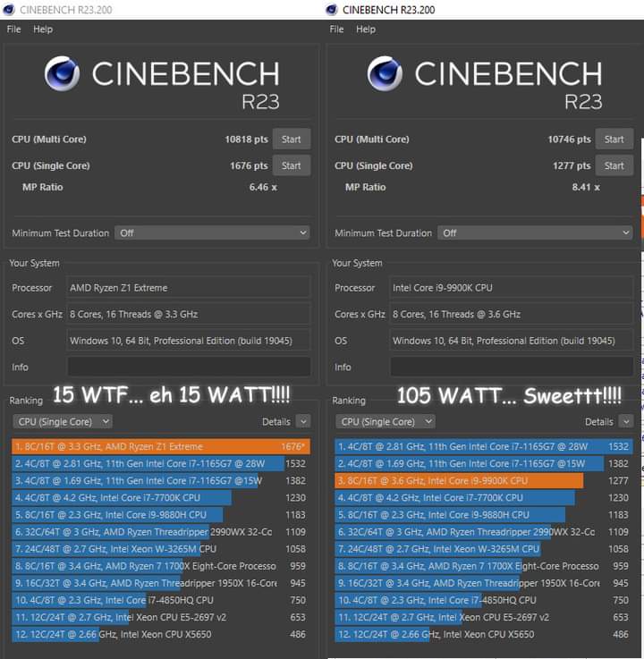Expand the Details chevron in right window

[626, 421]
